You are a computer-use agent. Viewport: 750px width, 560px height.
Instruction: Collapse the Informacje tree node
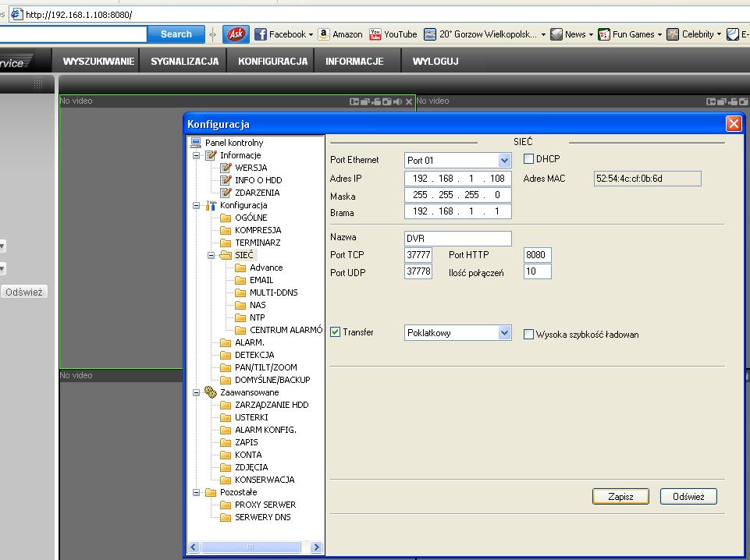pos(196,156)
